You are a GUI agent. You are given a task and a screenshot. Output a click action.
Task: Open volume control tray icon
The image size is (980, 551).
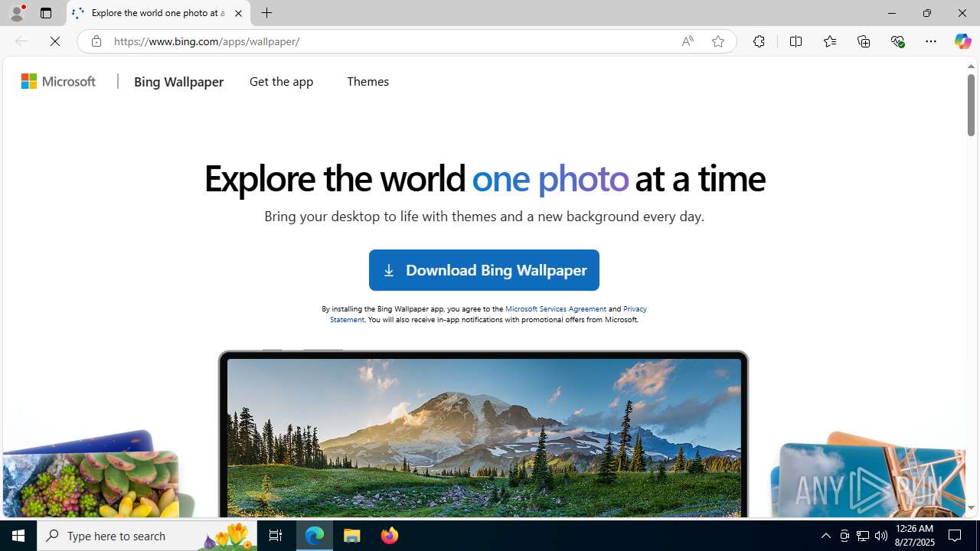(x=881, y=536)
